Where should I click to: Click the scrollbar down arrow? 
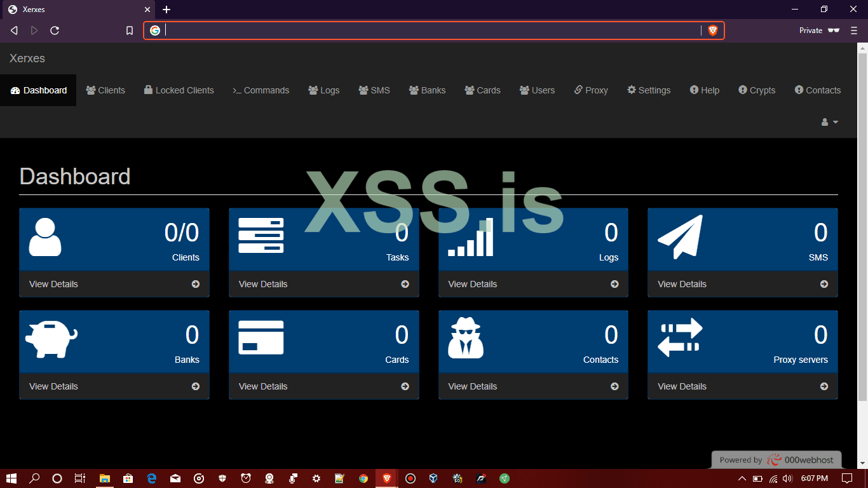coord(863,464)
